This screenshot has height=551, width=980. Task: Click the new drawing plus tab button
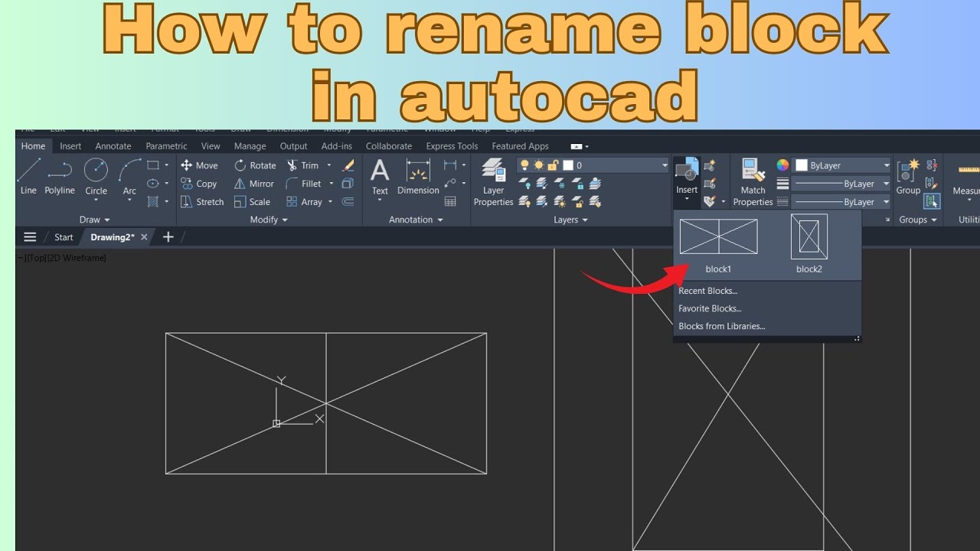tap(168, 237)
